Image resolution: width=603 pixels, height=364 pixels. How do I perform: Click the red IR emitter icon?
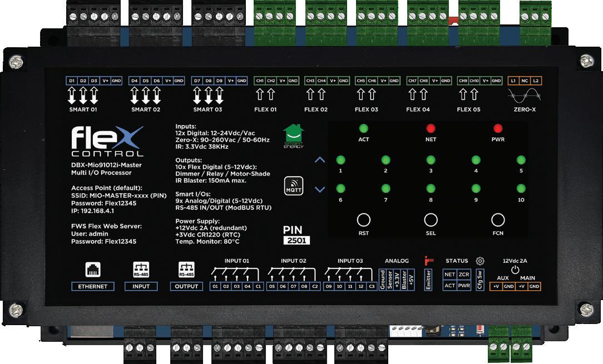point(428,261)
